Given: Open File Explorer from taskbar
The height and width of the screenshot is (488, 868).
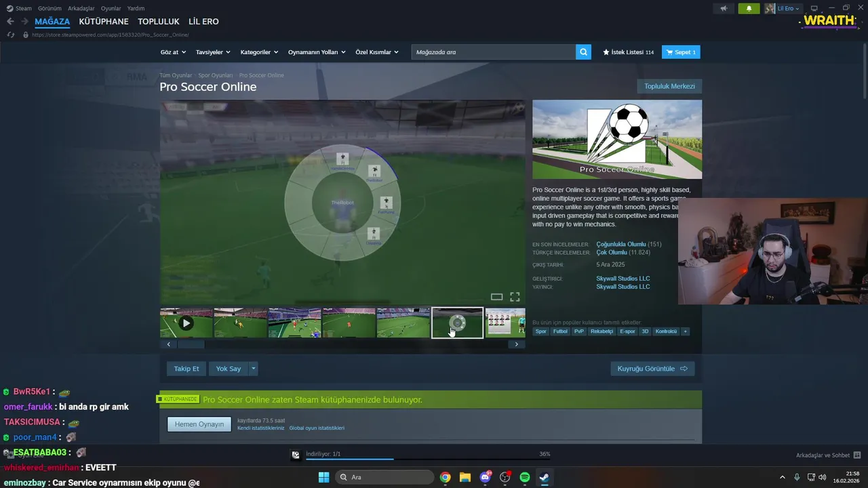Looking at the screenshot, I should (465, 477).
